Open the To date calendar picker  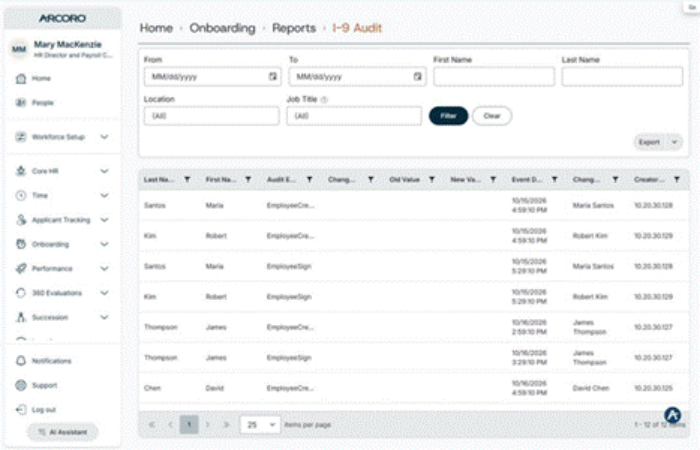(417, 76)
